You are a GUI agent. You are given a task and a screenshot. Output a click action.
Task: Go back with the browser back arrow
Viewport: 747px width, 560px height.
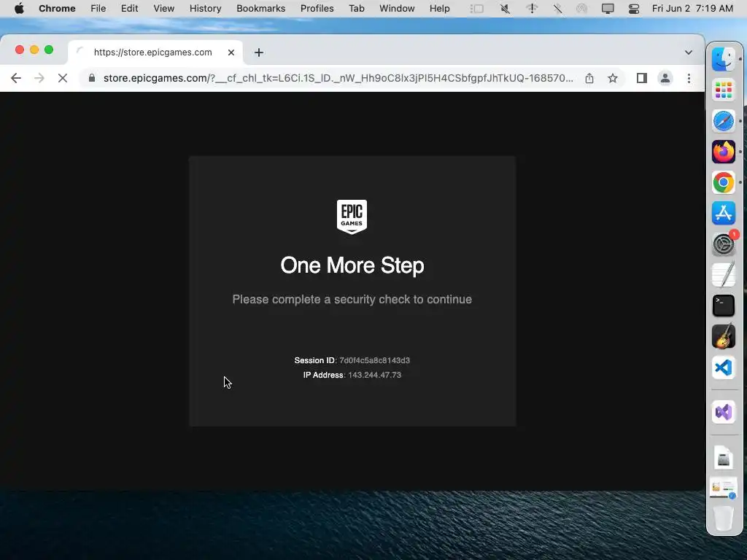tap(16, 78)
